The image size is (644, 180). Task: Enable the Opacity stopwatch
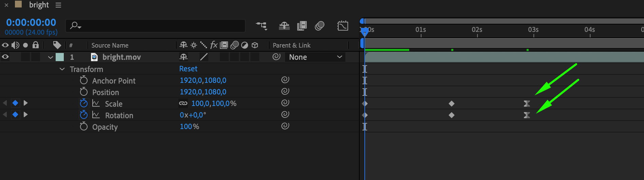[84, 127]
